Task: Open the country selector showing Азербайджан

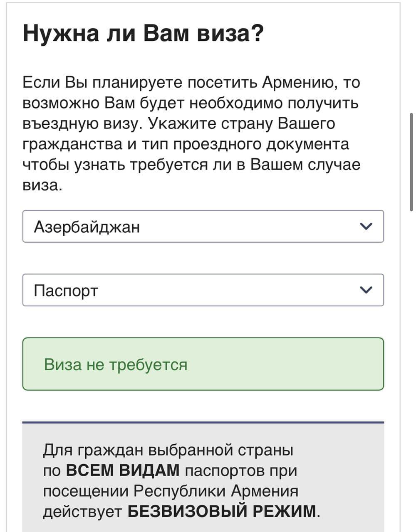Action: [x=187, y=227]
